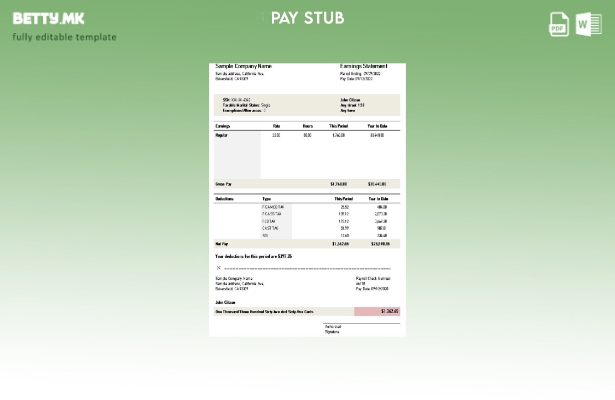The height and width of the screenshot is (400, 615).
Task: Click the BETTY.MK logo
Action: pyautogui.click(x=49, y=18)
